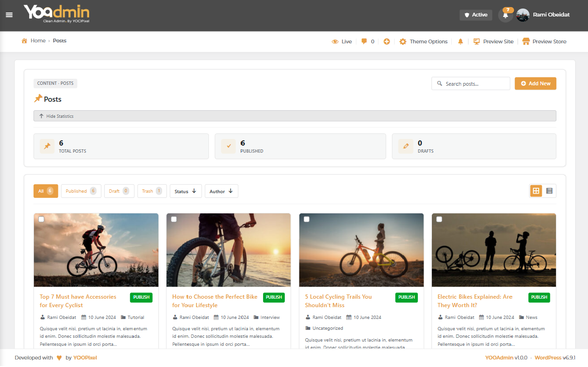The image size is (588, 367).
Task: Click the small bell icon in toolbar
Action: pos(461,41)
